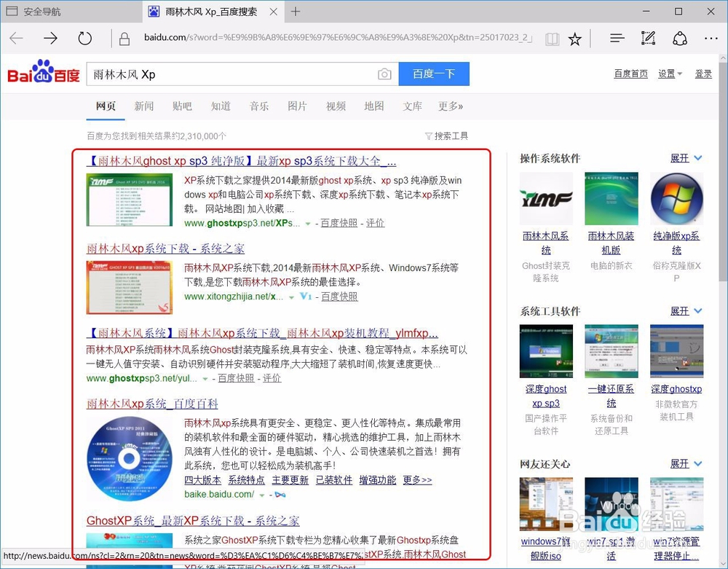This screenshot has width=728, height=569.
Task: Click the blue CD disc thumbnail
Action: (130, 458)
